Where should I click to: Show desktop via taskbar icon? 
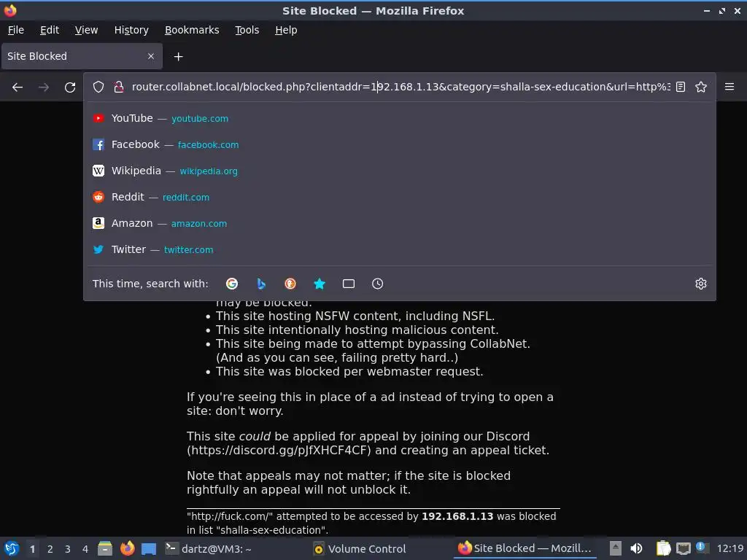[149, 548]
